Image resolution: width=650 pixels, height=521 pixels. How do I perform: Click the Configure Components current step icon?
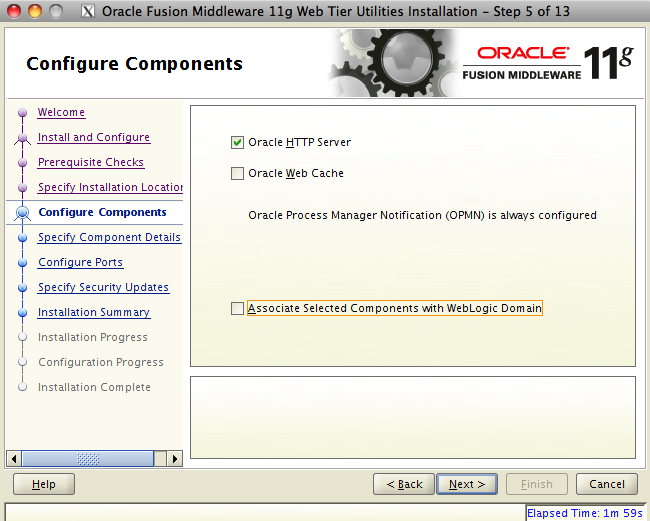point(22,213)
